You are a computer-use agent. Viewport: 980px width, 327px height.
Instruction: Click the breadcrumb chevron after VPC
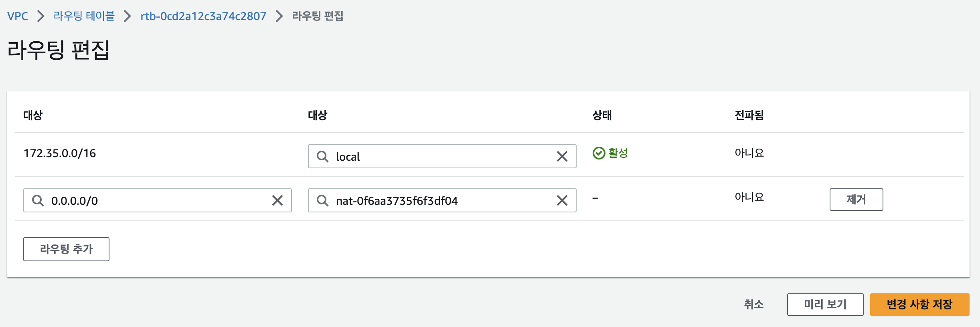tap(40, 16)
